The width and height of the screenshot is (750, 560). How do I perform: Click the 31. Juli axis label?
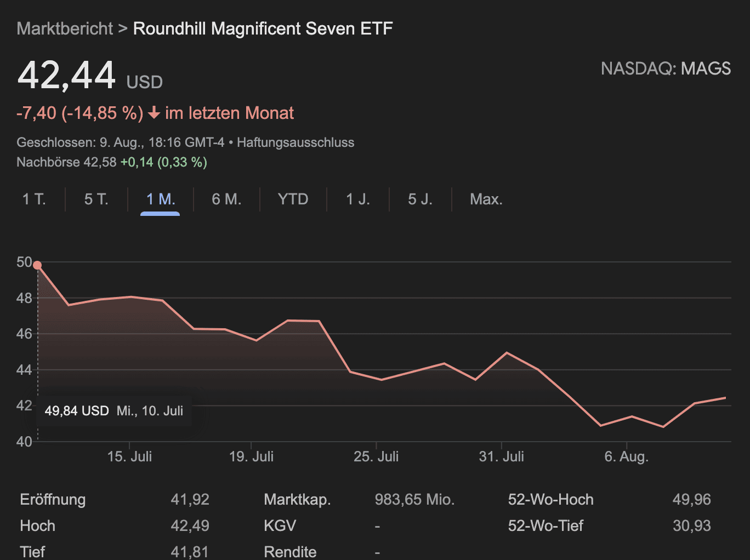[502, 456]
